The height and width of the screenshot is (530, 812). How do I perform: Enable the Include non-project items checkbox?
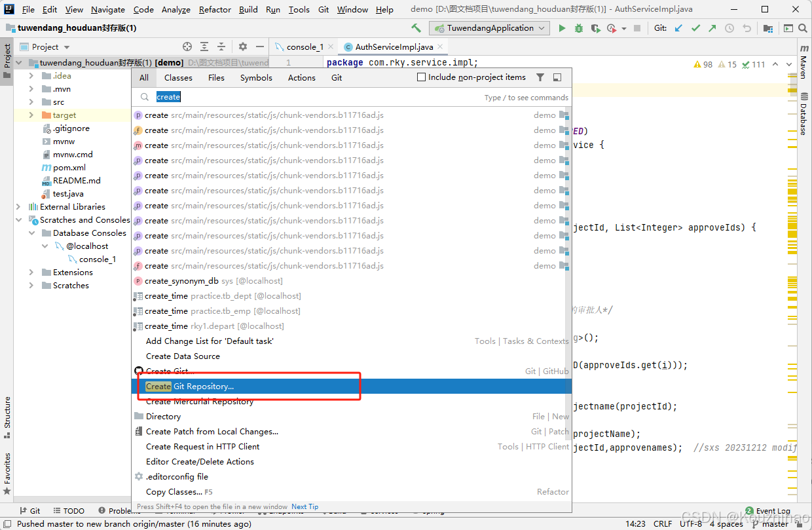422,77
